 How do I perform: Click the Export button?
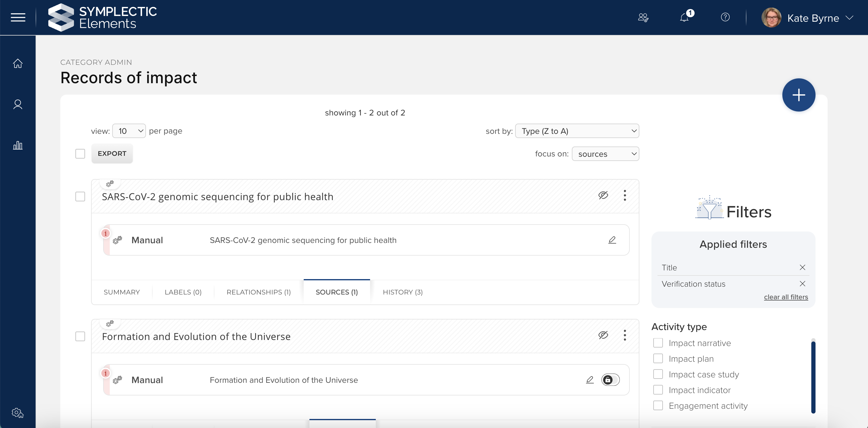(112, 153)
